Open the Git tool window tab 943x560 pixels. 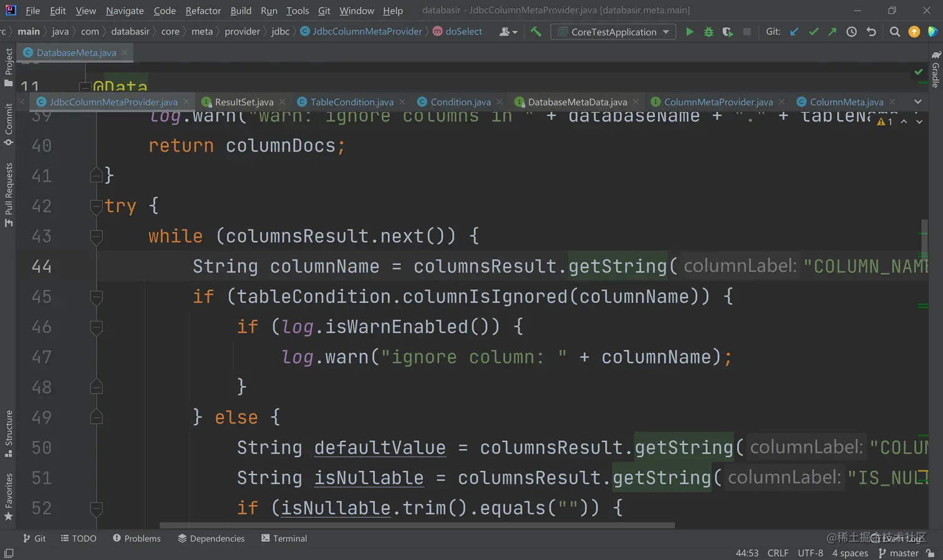click(x=34, y=538)
